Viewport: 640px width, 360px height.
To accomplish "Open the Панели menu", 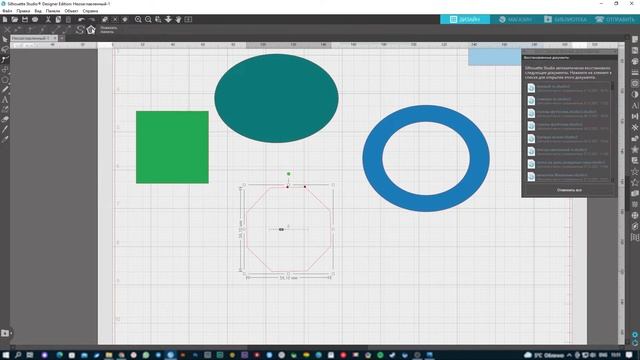I will pos(53,11).
